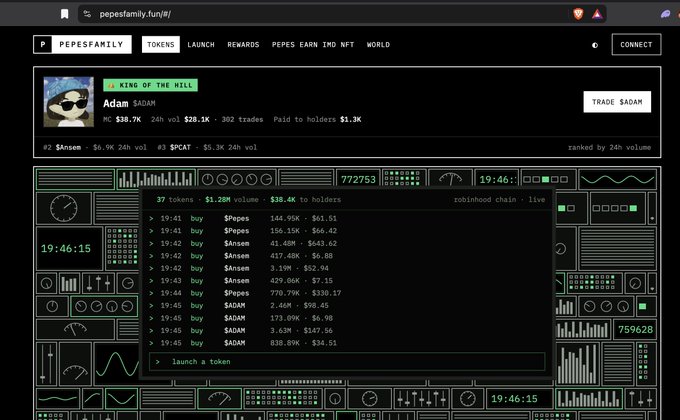Click the P logo square
This screenshot has width=680, height=420.
click(x=43, y=44)
